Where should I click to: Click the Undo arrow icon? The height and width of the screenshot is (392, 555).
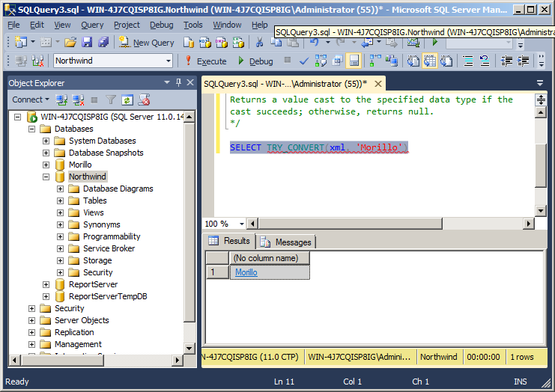315,43
